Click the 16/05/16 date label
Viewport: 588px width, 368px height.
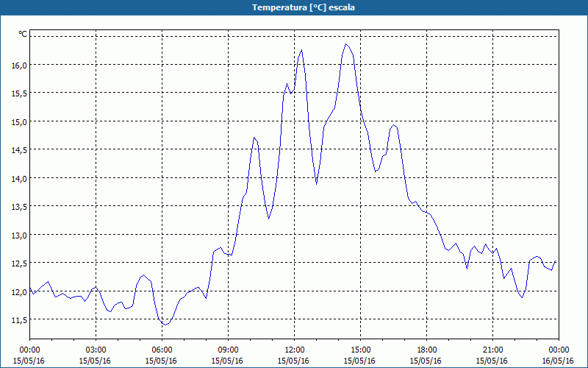(558, 361)
